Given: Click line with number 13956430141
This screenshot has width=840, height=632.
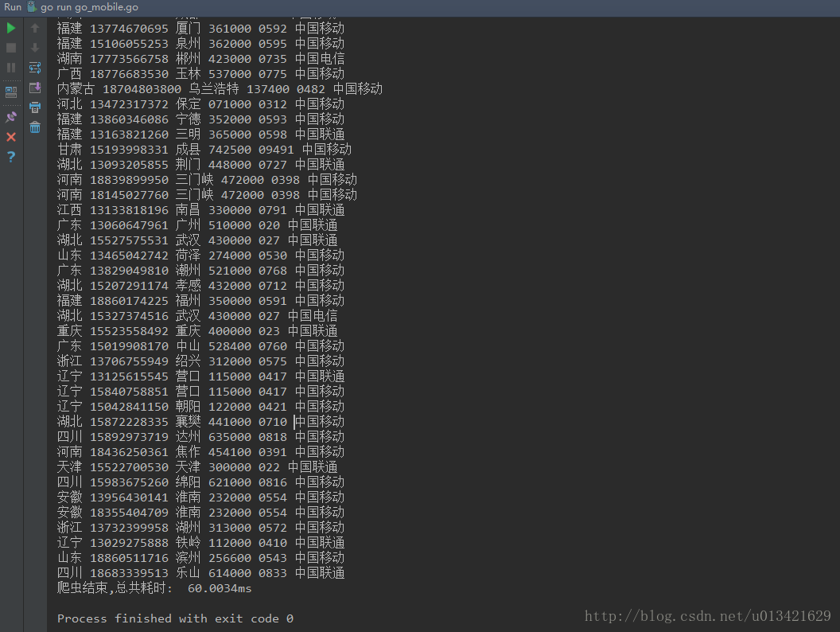Looking at the screenshot, I should pyautogui.click(x=200, y=497).
